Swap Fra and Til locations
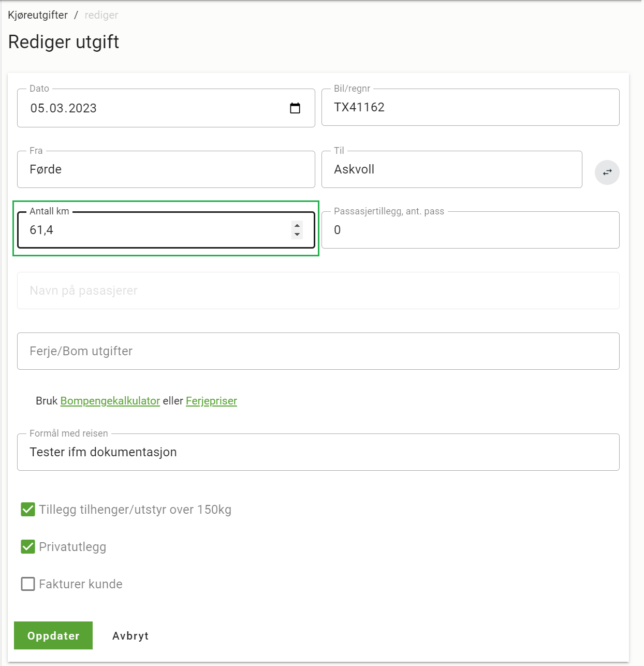Screen dimensions: 644x666 click(x=607, y=172)
